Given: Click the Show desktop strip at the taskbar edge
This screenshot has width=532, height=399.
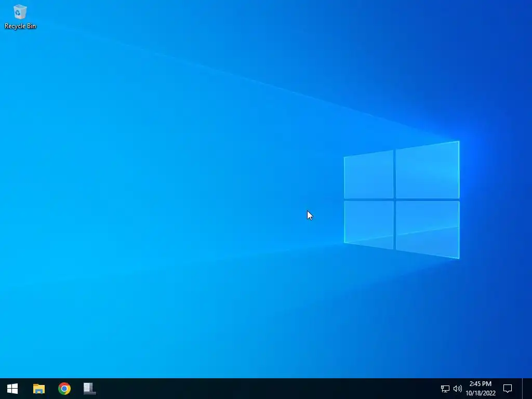Looking at the screenshot, I should [527, 389].
